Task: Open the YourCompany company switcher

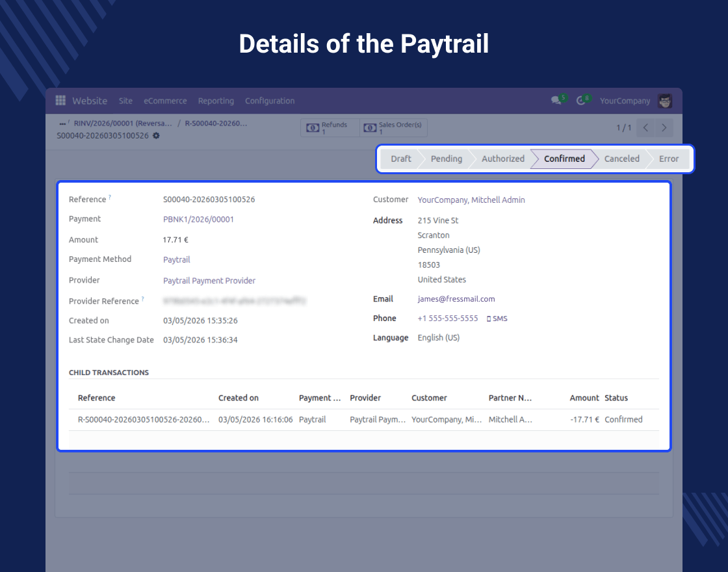Action: 625,101
